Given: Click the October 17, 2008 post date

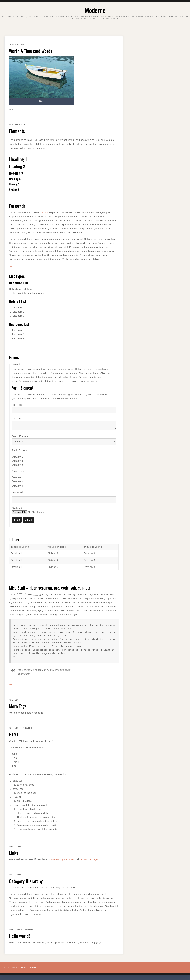Looking at the screenshot, I should 16,45.
